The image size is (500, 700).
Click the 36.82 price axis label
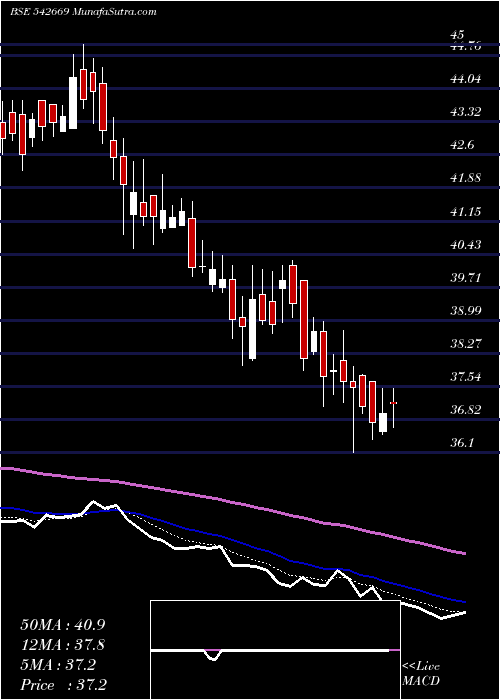point(466,409)
